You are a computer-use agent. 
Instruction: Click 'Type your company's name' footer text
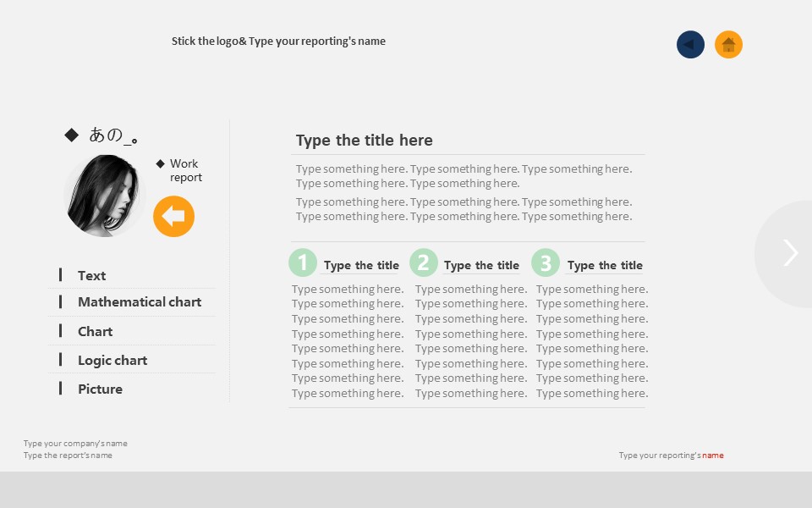tap(75, 444)
